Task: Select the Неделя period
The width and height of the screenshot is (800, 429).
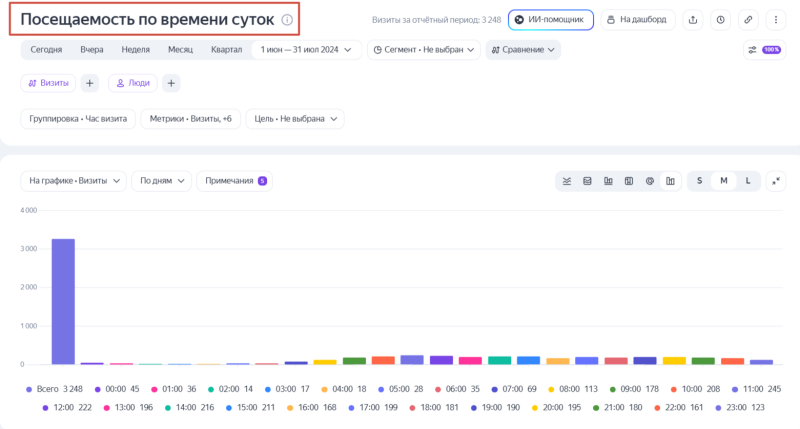Action: (x=136, y=49)
